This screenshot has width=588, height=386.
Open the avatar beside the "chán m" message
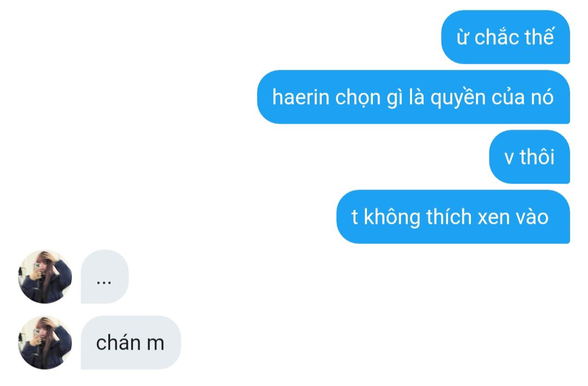45,342
